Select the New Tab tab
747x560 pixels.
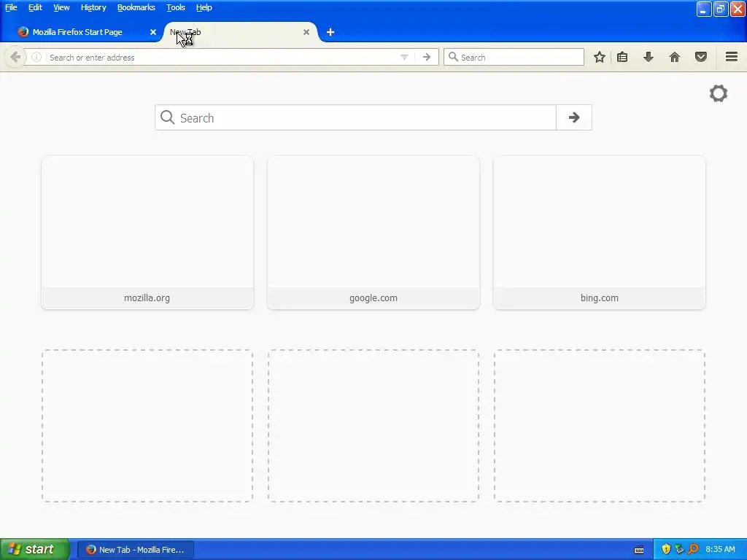(x=241, y=32)
